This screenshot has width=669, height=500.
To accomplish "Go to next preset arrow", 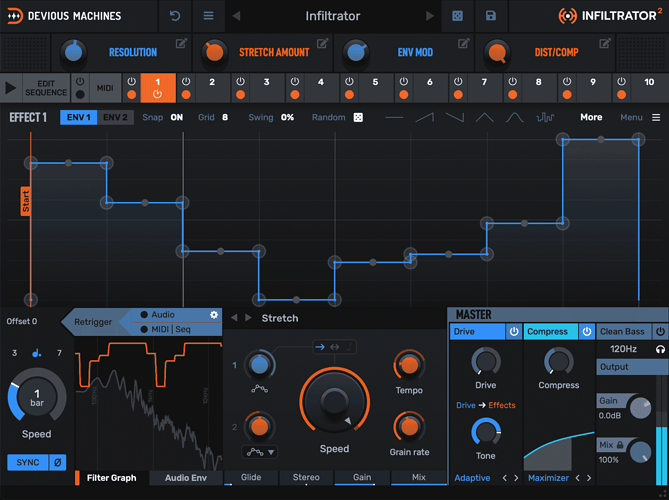I will [x=430, y=16].
